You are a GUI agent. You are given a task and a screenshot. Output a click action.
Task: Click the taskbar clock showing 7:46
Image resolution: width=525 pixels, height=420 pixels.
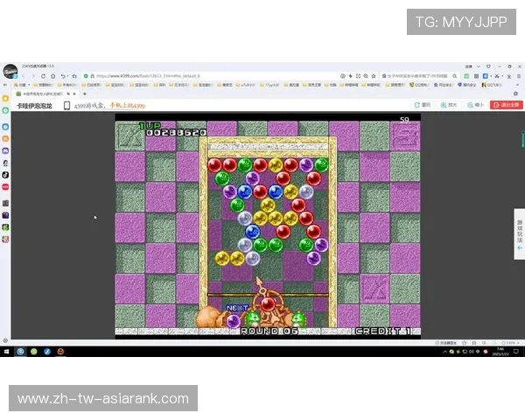(x=503, y=352)
